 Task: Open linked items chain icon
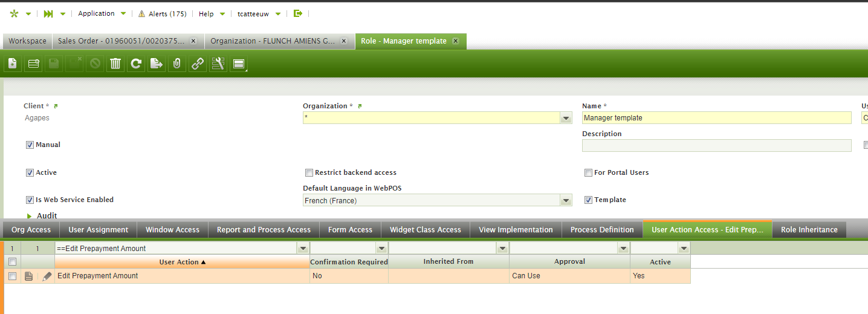click(x=198, y=64)
